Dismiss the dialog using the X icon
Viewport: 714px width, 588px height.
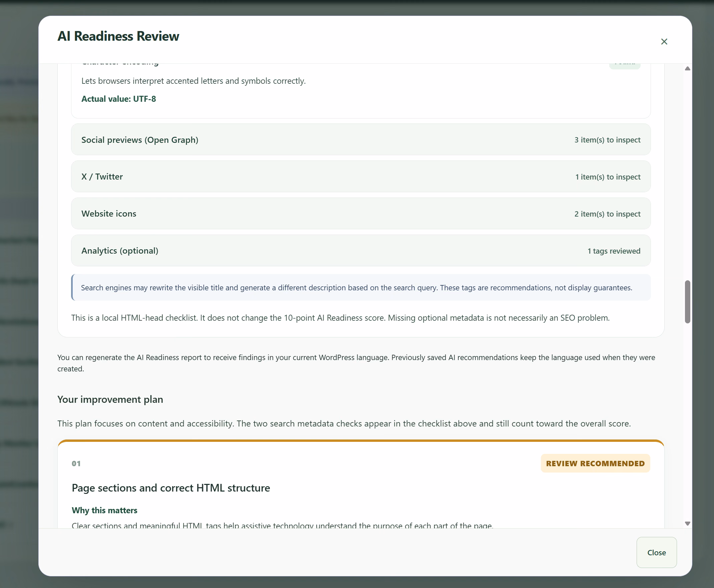click(664, 42)
